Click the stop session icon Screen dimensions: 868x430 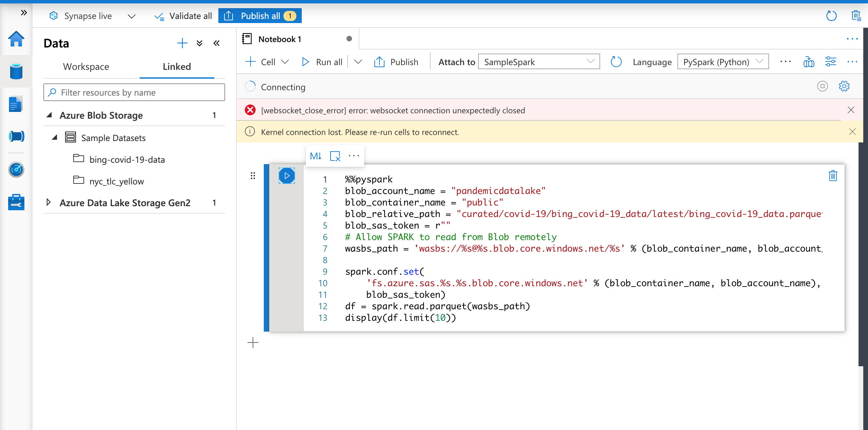click(x=822, y=86)
